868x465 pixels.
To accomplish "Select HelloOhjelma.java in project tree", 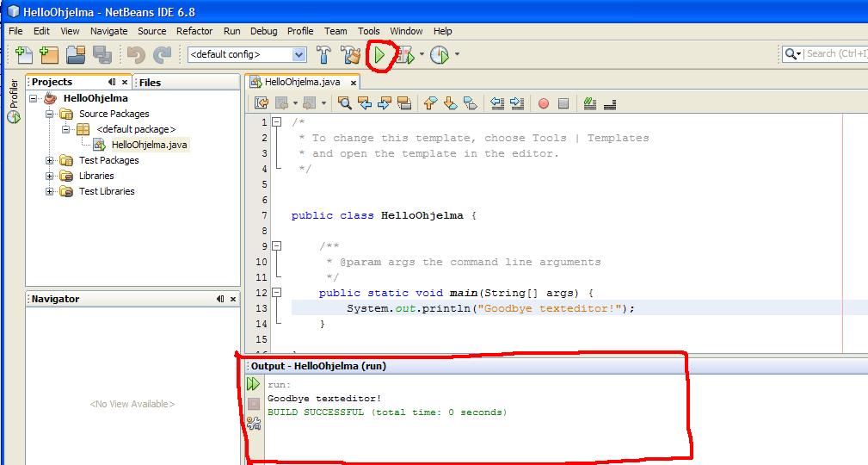I will point(149,145).
